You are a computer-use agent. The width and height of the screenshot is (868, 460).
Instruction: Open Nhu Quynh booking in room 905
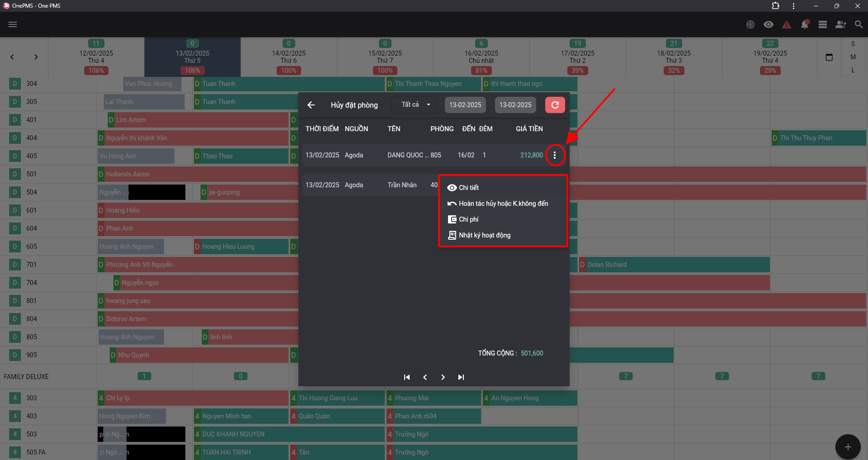click(x=199, y=355)
